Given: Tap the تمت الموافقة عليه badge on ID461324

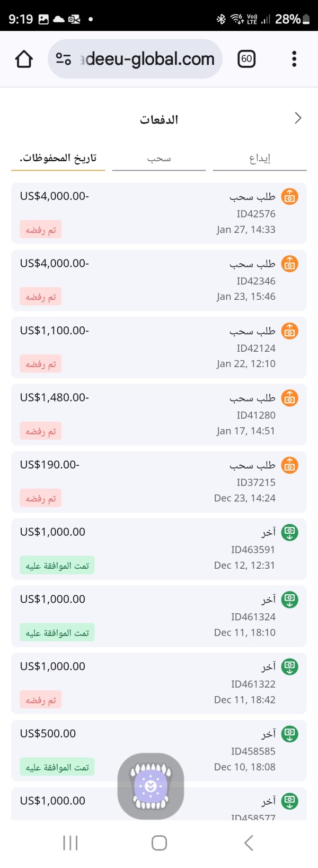Looking at the screenshot, I should [57, 633].
